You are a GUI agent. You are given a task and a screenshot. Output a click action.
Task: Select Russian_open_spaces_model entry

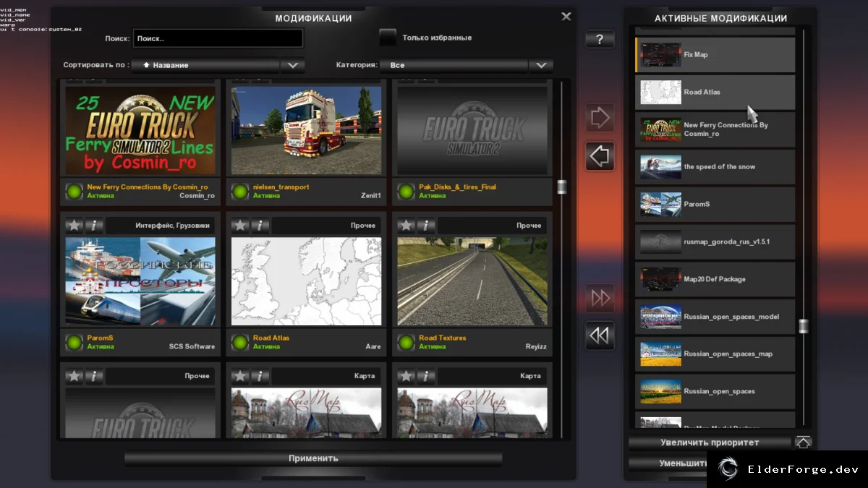[x=715, y=317]
